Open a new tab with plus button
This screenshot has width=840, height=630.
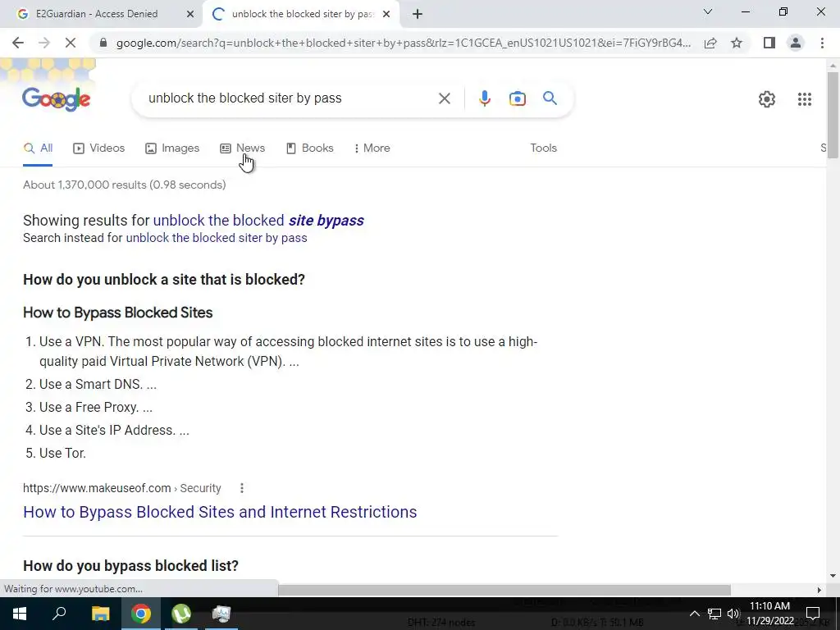tap(418, 14)
